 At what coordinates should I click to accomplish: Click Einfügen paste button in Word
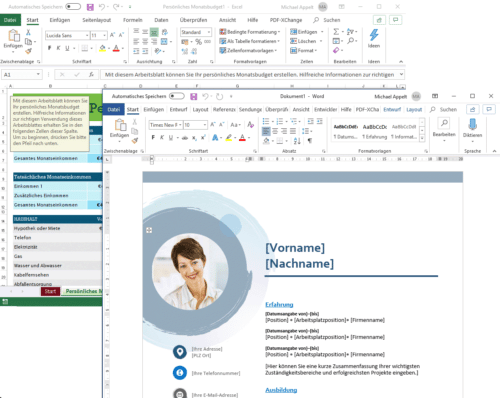(x=120, y=129)
